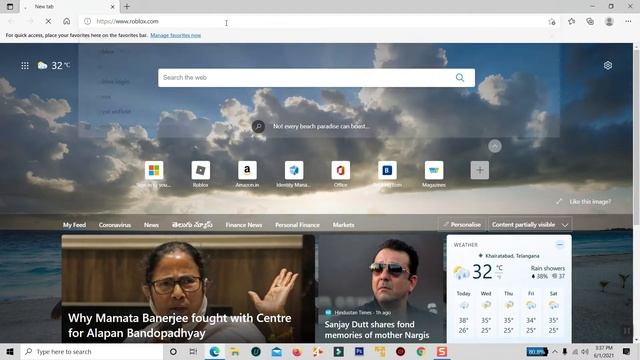The image size is (640, 360).
Task: Select the Coronavirus feed tab
Action: pos(115,225)
